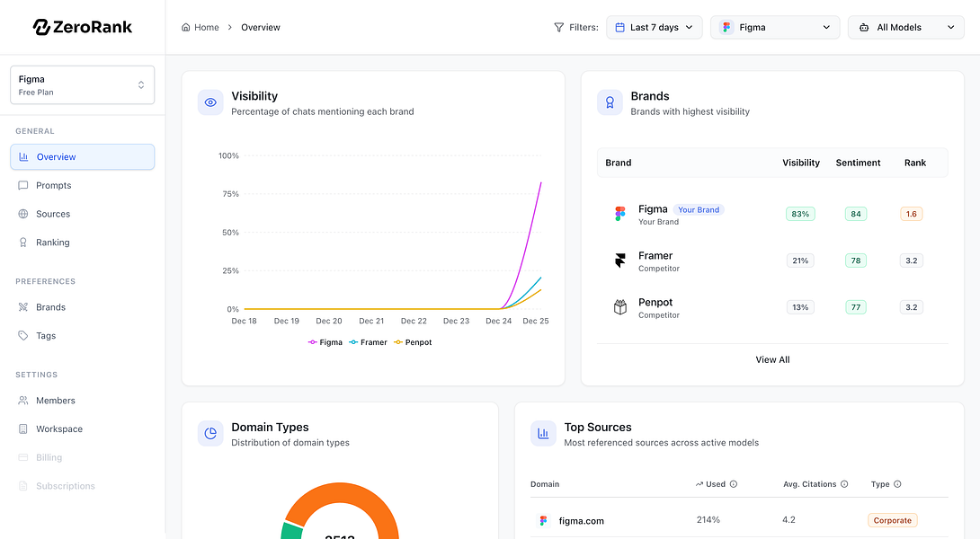Click the Domain Types pie chart icon
Screen dimensions: 980x539
point(210,434)
